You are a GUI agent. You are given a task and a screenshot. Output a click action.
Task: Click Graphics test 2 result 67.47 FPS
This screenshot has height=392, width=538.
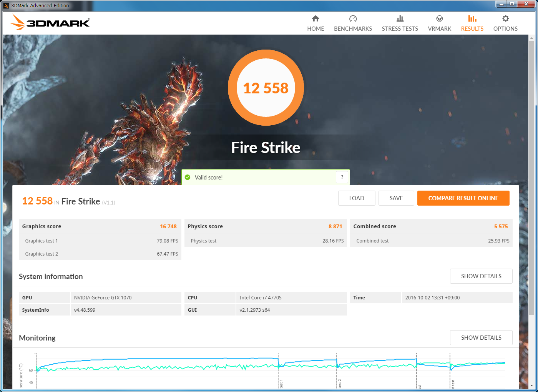click(x=168, y=254)
